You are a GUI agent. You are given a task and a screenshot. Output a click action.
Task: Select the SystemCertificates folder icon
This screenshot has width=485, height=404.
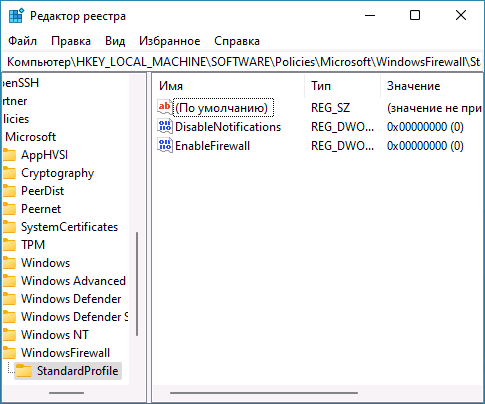tap(10, 227)
